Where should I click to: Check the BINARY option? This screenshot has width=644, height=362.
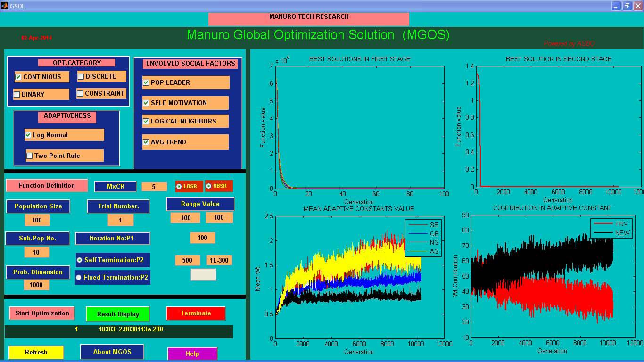click(17, 94)
